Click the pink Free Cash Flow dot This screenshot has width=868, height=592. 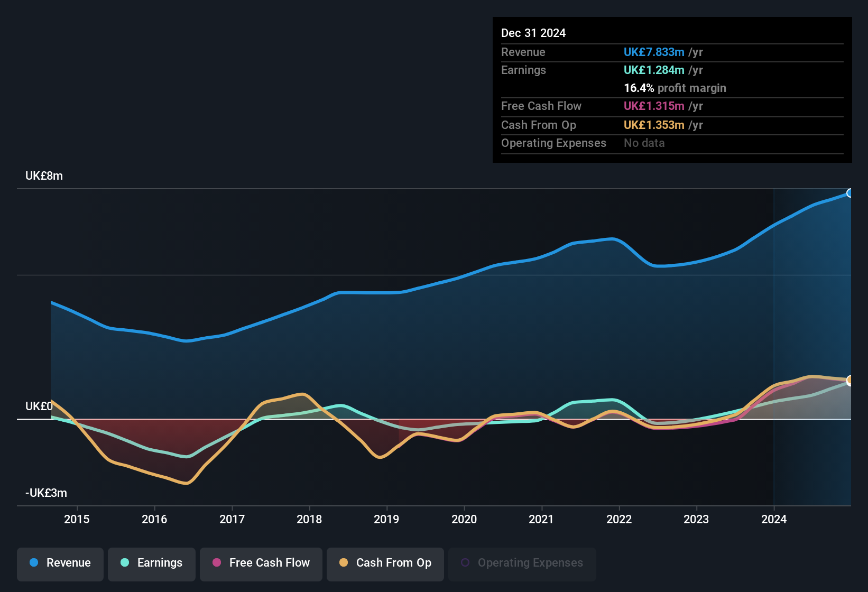[217, 562]
